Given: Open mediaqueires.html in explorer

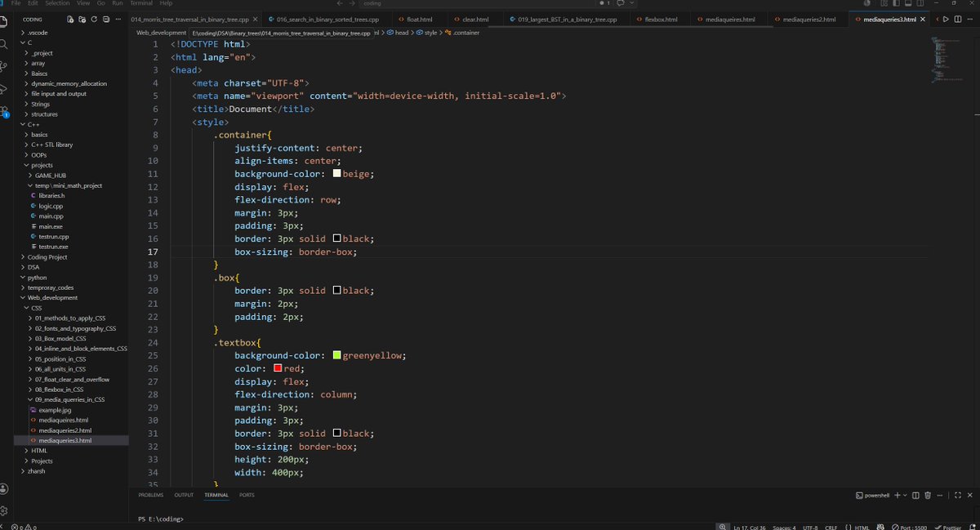Looking at the screenshot, I should click(63, 420).
